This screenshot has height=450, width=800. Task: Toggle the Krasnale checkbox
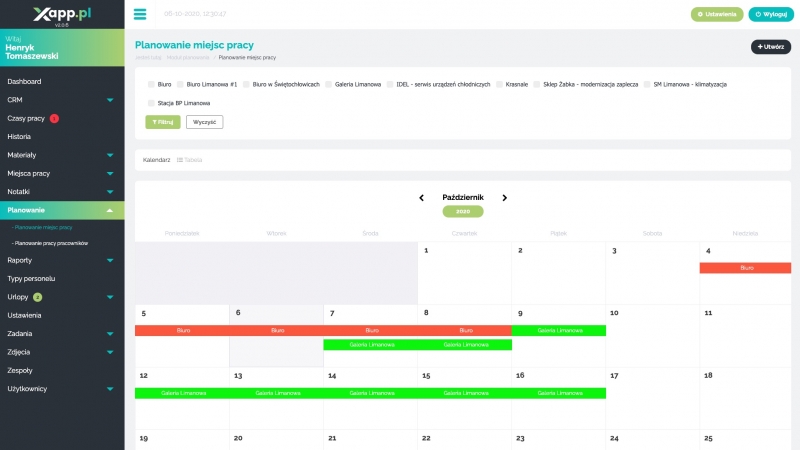[499, 85]
